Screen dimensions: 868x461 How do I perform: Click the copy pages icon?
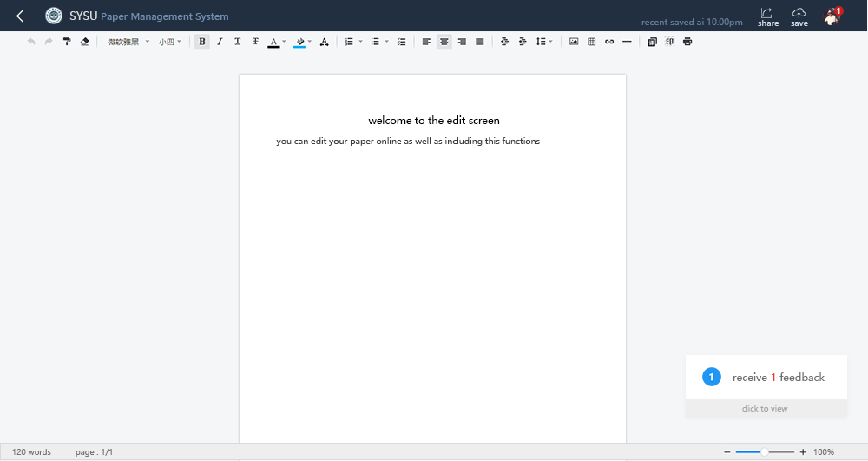coord(652,42)
